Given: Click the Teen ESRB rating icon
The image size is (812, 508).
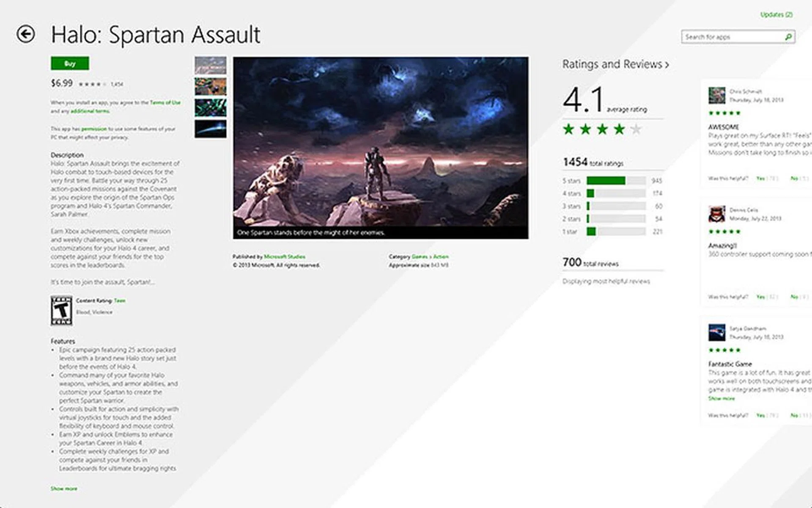Looking at the screenshot, I should click(61, 311).
